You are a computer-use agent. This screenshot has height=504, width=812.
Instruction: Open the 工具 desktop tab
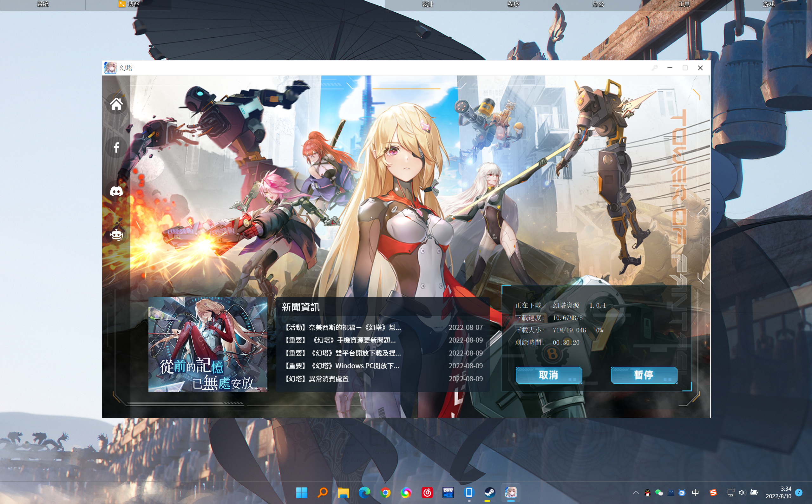pos(684,4)
